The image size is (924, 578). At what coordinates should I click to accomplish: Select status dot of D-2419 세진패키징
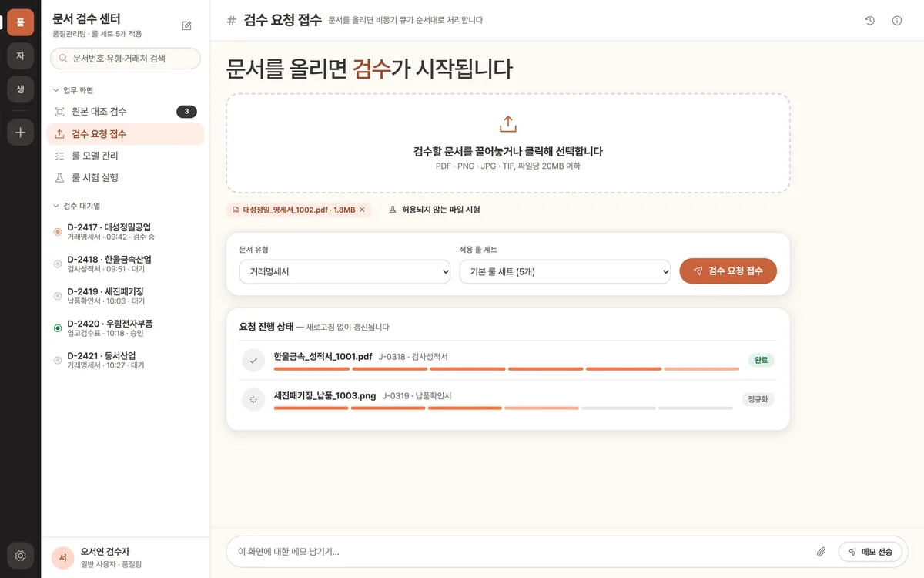click(58, 296)
